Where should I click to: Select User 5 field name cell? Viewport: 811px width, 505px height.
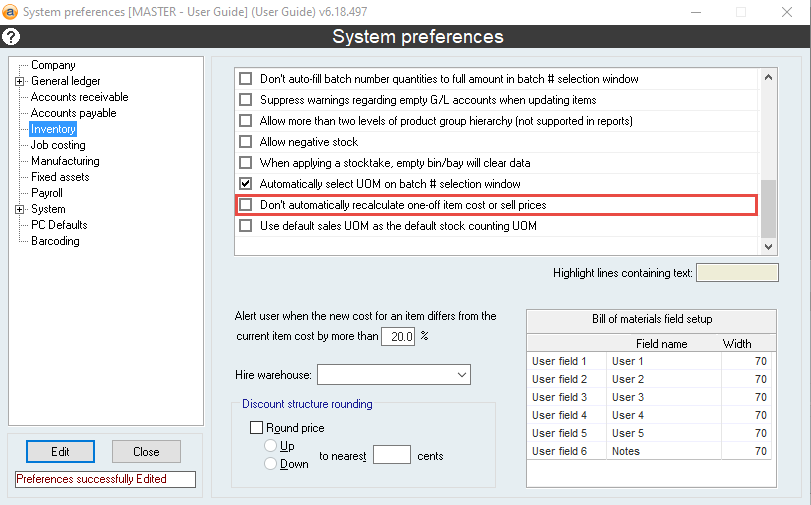tap(664, 433)
